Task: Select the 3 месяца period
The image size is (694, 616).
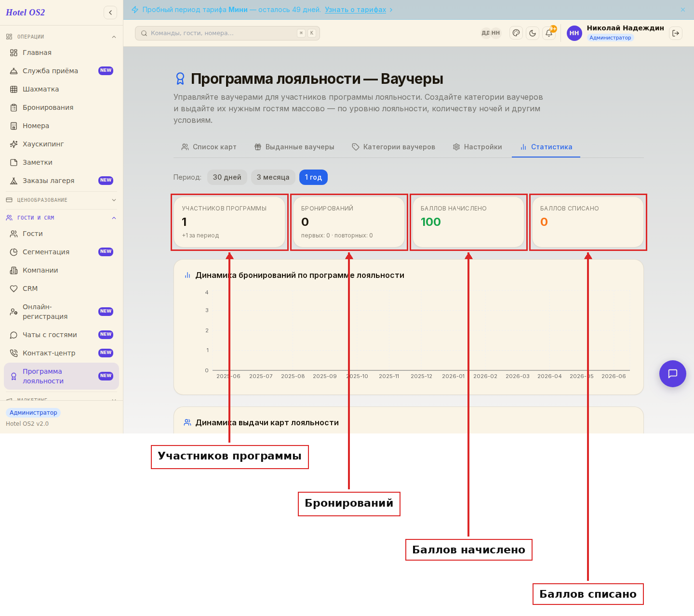Action: 273,177
